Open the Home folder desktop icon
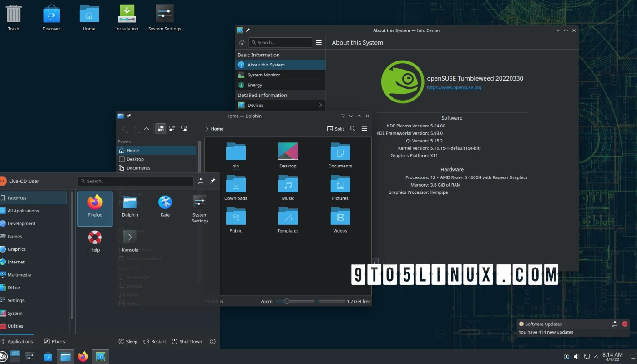This screenshot has height=364, width=637. tap(89, 18)
